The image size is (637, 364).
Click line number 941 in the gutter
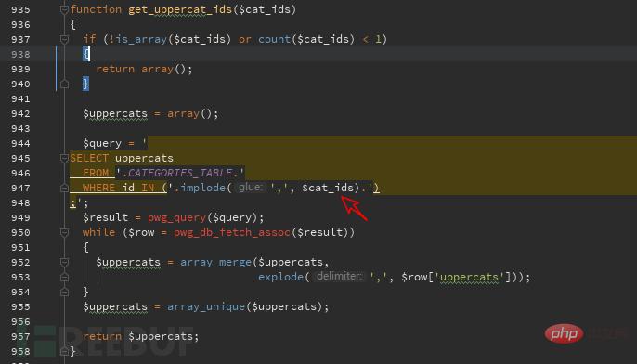coord(20,98)
